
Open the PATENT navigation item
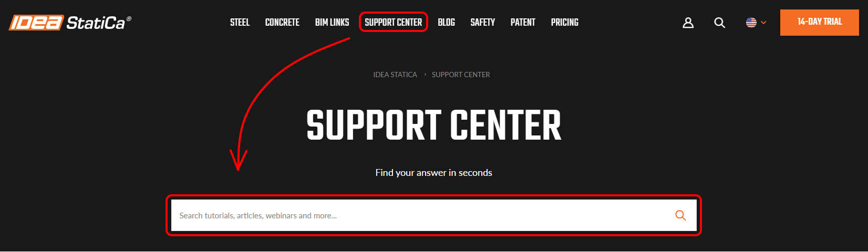click(x=523, y=23)
